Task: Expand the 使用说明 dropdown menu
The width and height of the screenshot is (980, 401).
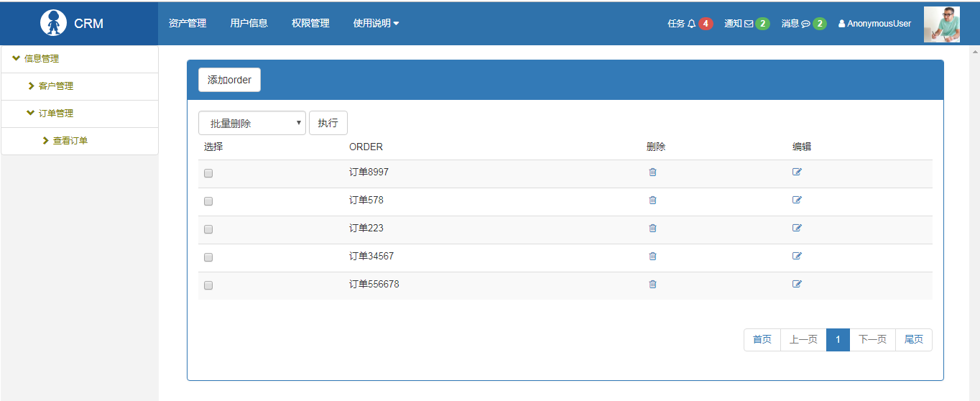Action: 376,23
